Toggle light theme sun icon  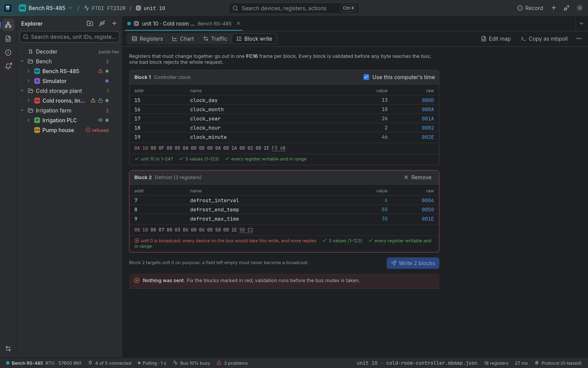click(580, 8)
